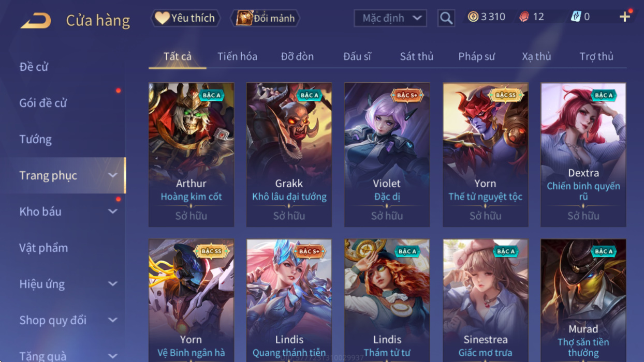644x362 pixels.
Task: Select Arthur Hoàng kim cốt skin card
Action: pyautogui.click(x=191, y=155)
